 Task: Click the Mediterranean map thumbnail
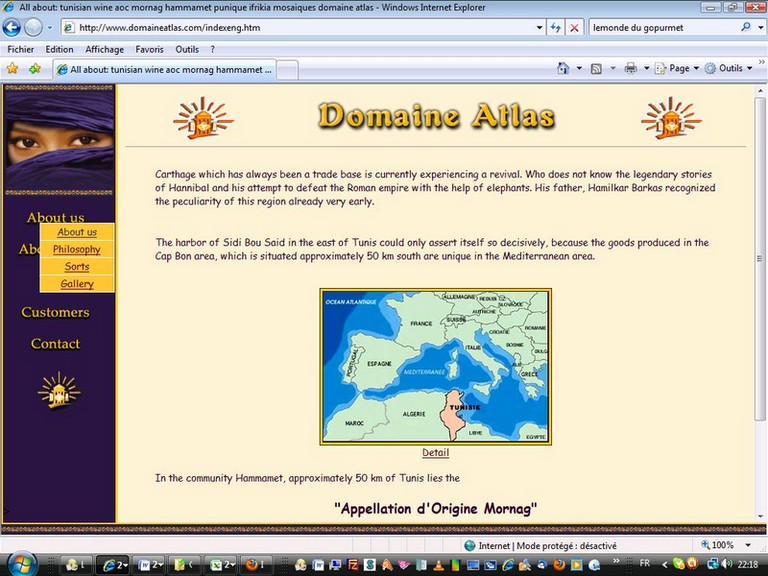pyautogui.click(x=435, y=367)
